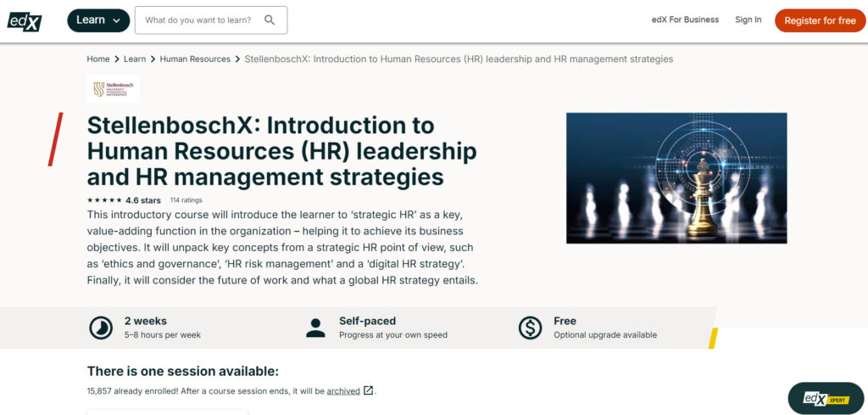Click the dollar sign price icon
868x415 pixels.
click(x=530, y=328)
